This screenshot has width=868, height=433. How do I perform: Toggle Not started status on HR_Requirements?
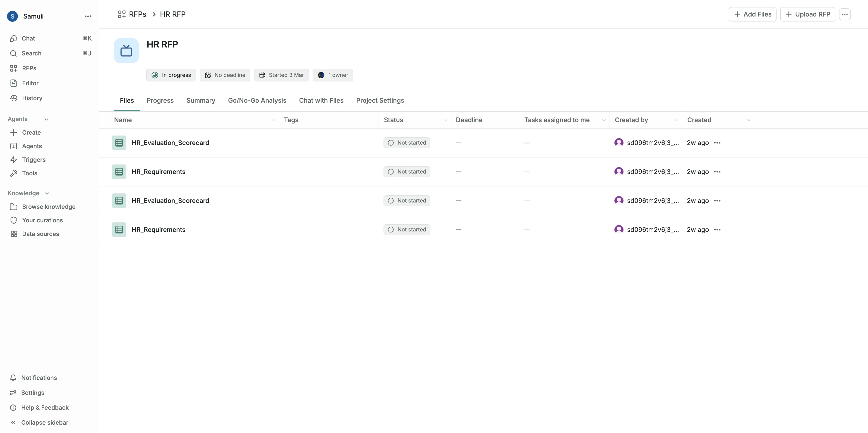(407, 171)
